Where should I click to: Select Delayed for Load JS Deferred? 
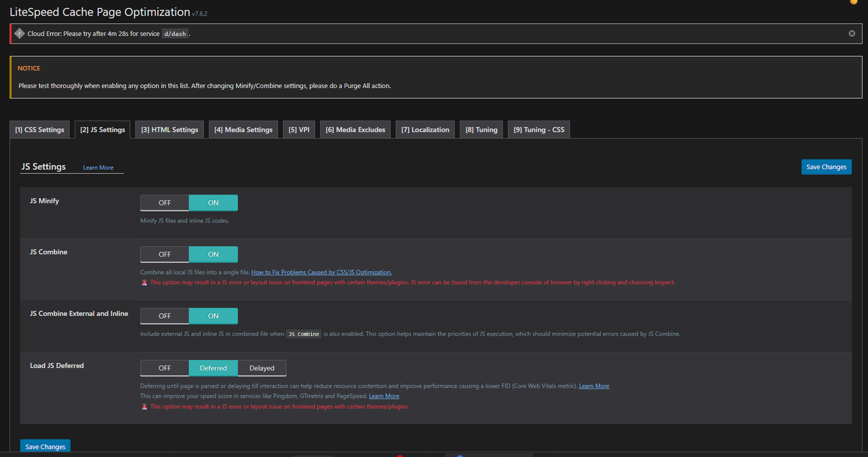(x=262, y=368)
